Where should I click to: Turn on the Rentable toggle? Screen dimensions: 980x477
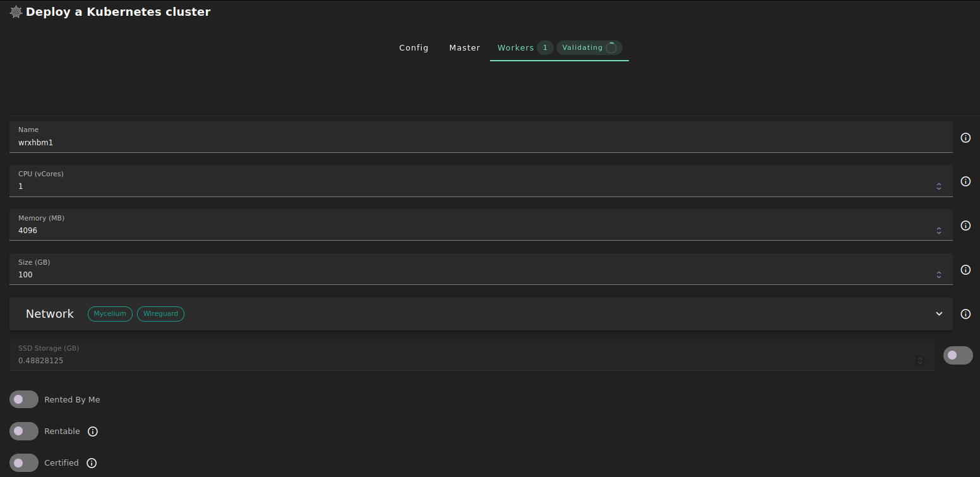[24, 432]
